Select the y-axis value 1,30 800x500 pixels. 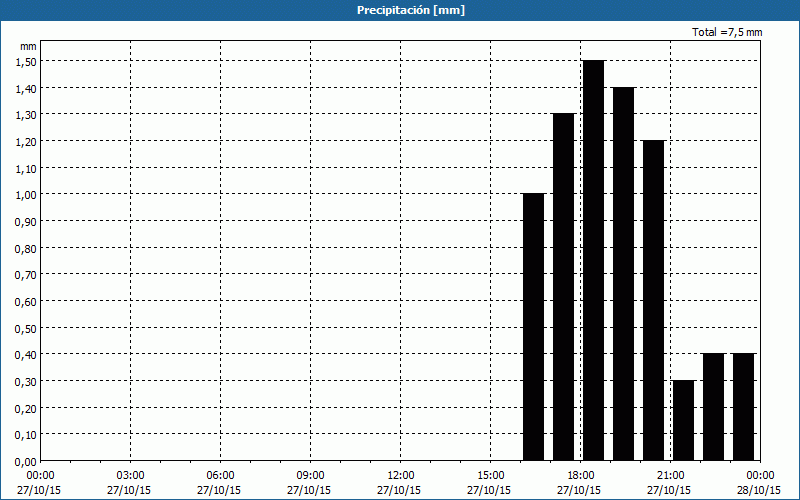pos(26,115)
